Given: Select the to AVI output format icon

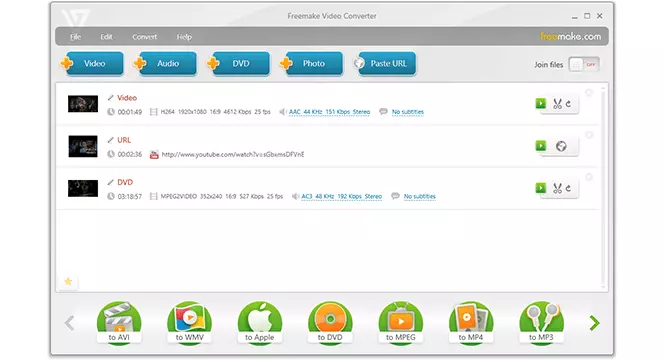Looking at the screenshot, I should click(x=119, y=323).
